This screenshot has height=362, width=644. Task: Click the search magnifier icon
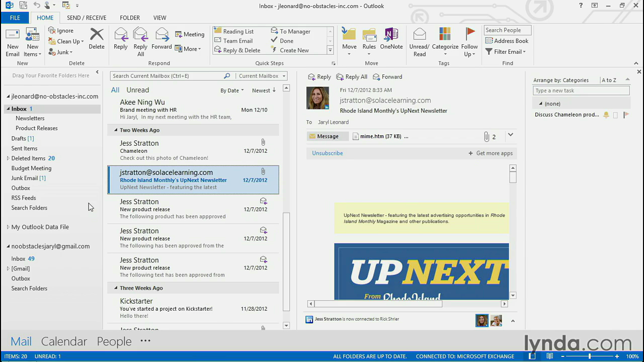[227, 76]
